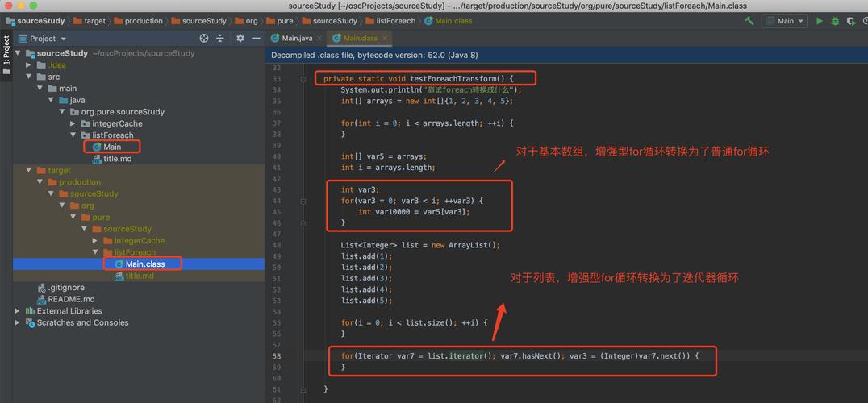Click the Main.class breadcrumb item
The height and width of the screenshot is (403, 868).
[449, 21]
